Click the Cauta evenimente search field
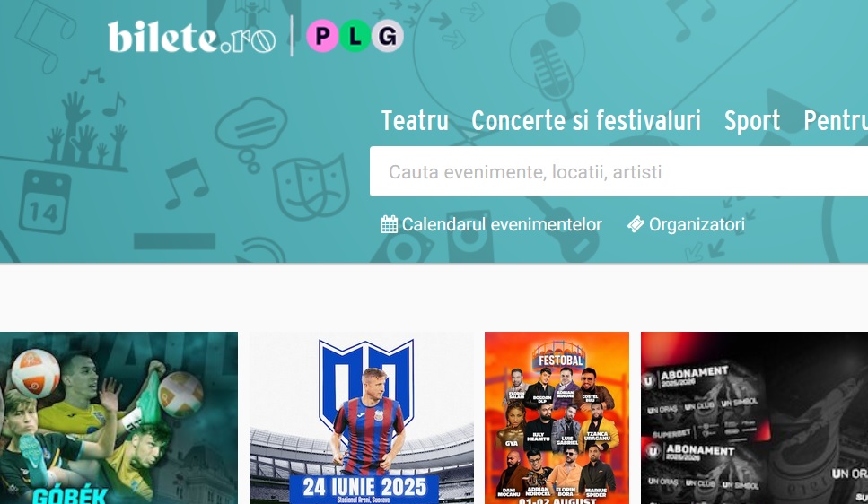The width and height of the screenshot is (868, 504). click(x=618, y=171)
